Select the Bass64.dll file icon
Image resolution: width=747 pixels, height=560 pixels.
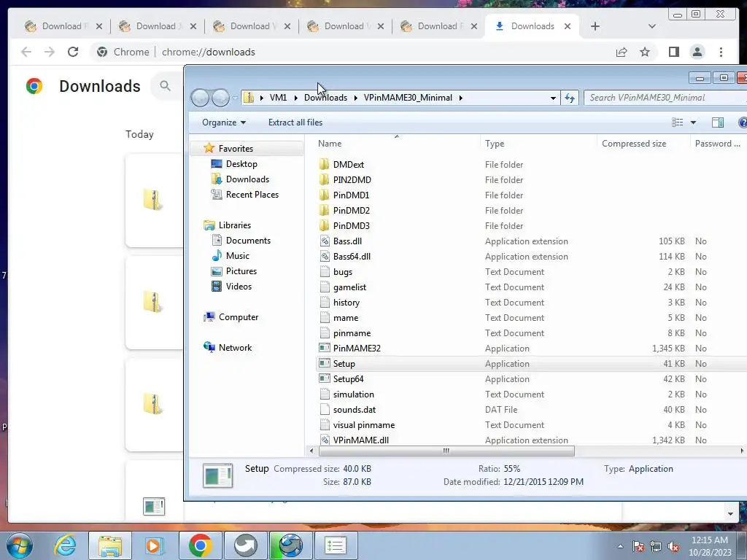325,256
